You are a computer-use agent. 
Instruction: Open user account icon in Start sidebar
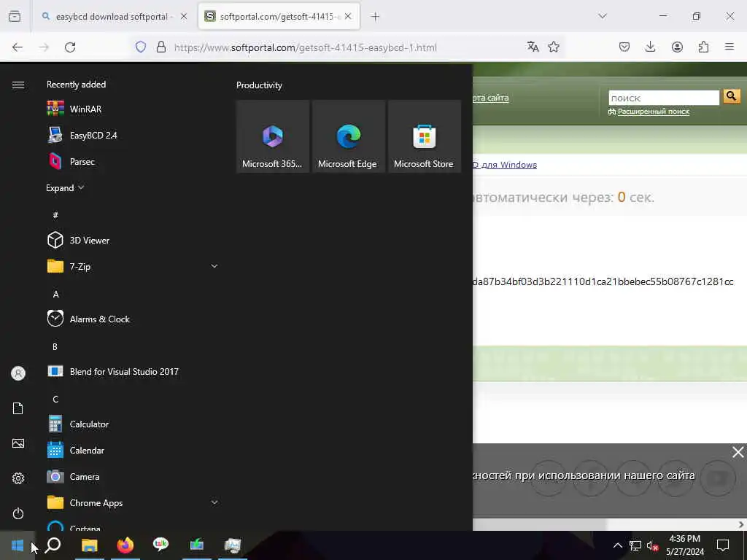coord(18,373)
